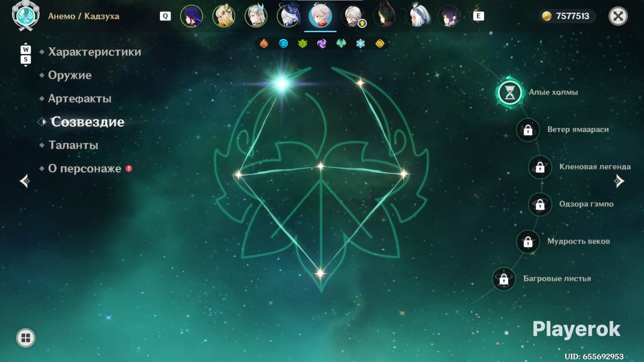Viewport: 644px width, 362px height.
Task: Click the E next-character key button
Action: click(x=478, y=16)
